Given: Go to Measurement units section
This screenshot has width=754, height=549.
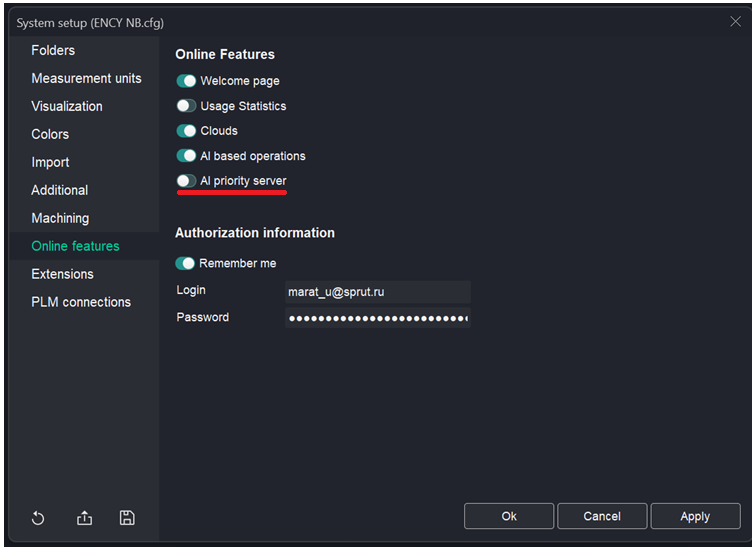Looking at the screenshot, I should point(86,78).
